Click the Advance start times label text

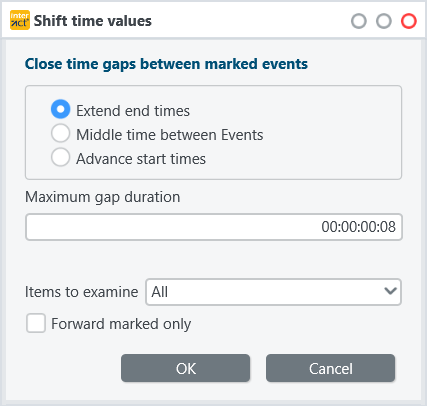pos(141,159)
